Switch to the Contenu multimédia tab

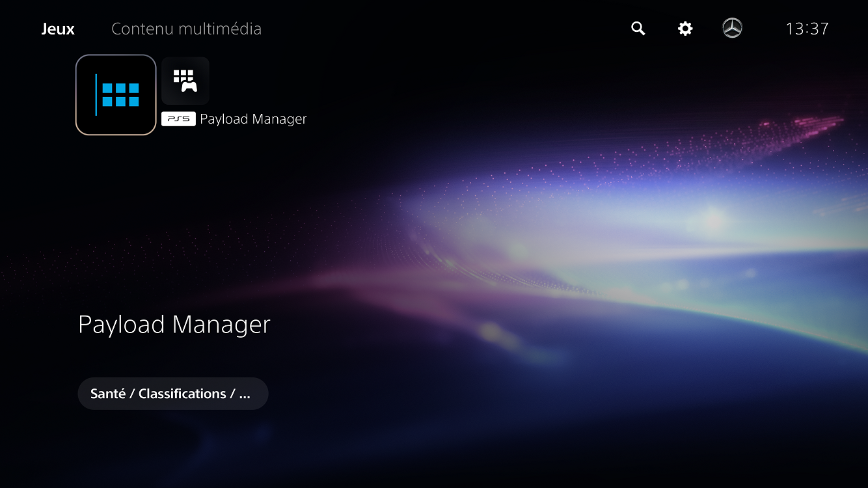pyautogui.click(x=187, y=29)
